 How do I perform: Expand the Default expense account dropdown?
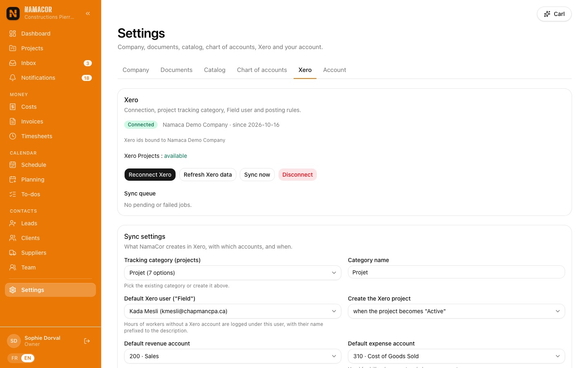click(x=457, y=356)
